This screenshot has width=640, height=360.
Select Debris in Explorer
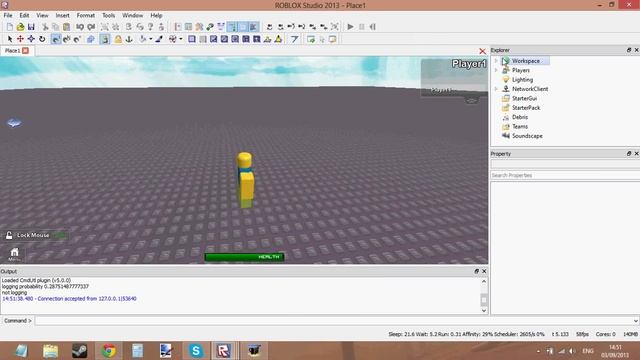(x=520, y=117)
